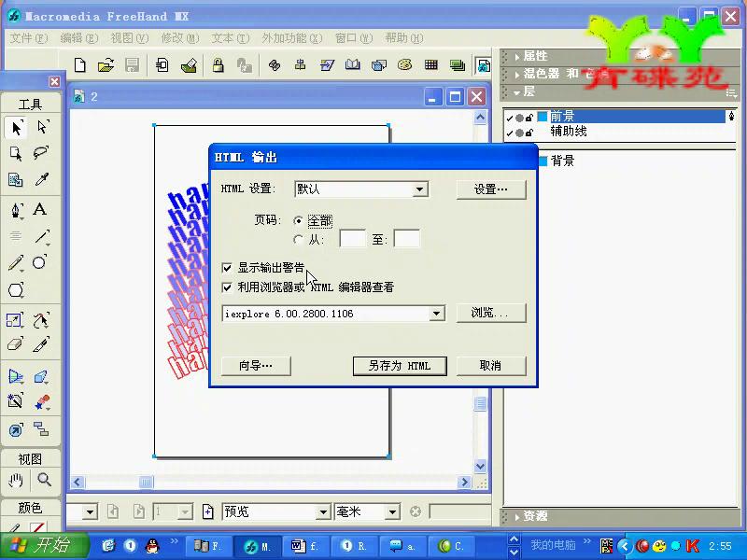
Task: Open the 修改 menu
Action: pyautogui.click(x=180, y=38)
